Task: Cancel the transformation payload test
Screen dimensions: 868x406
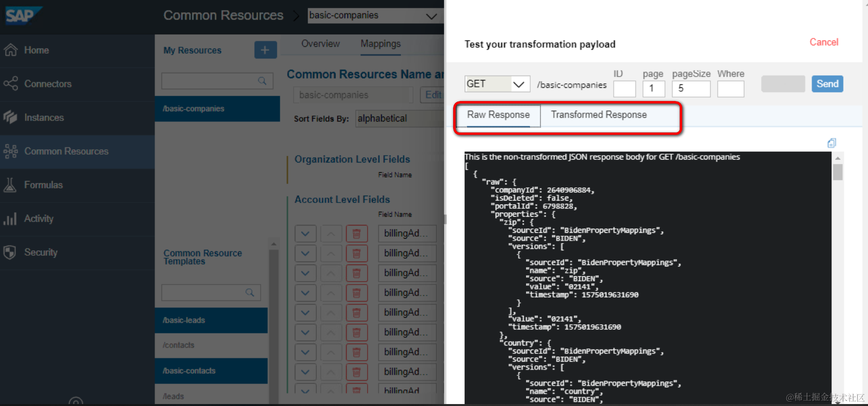Action: pyautogui.click(x=824, y=42)
